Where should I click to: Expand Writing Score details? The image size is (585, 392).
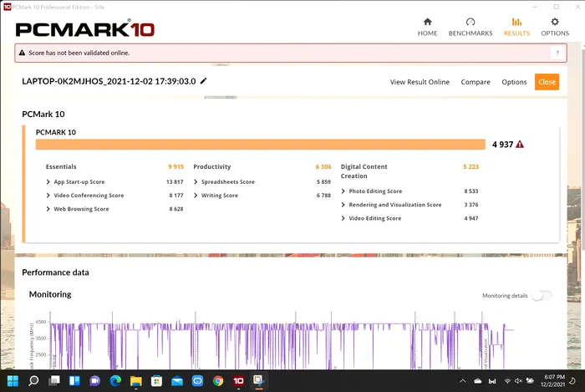(x=196, y=196)
